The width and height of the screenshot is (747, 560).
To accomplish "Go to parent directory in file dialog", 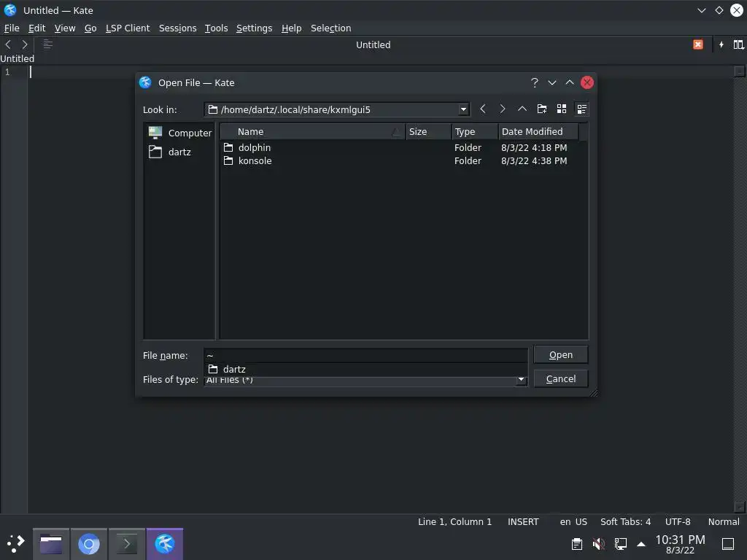I will tap(522, 109).
